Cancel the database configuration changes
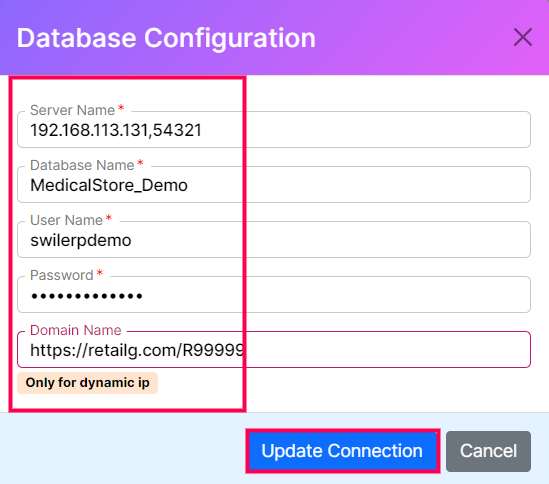The width and height of the screenshot is (549, 484). 488,451
